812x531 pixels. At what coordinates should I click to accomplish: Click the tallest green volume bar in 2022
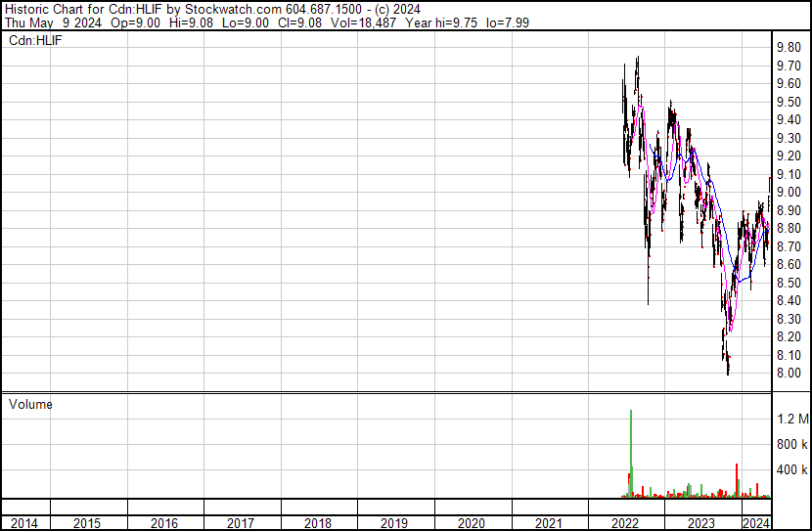pos(631,454)
